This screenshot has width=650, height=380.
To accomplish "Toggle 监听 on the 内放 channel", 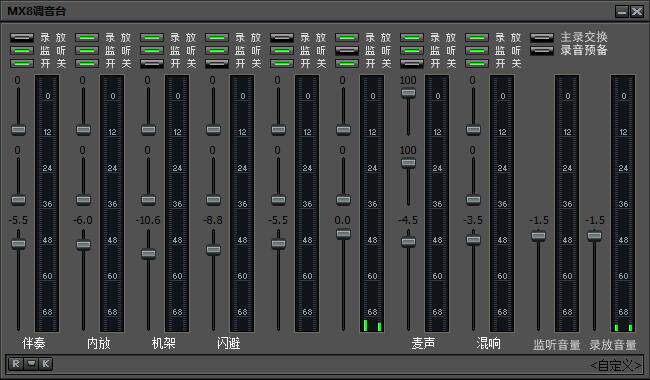I will (x=87, y=51).
